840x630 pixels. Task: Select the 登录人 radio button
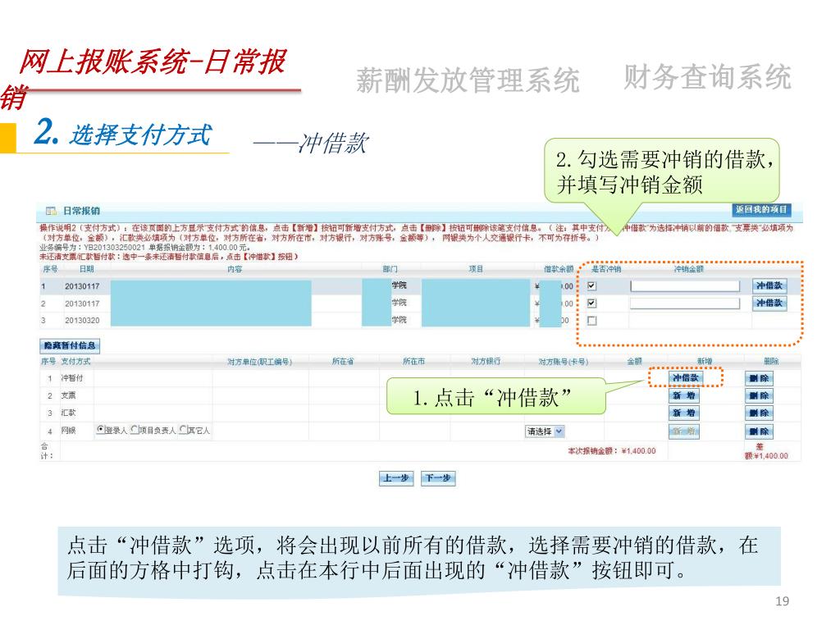[x=101, y=430]
